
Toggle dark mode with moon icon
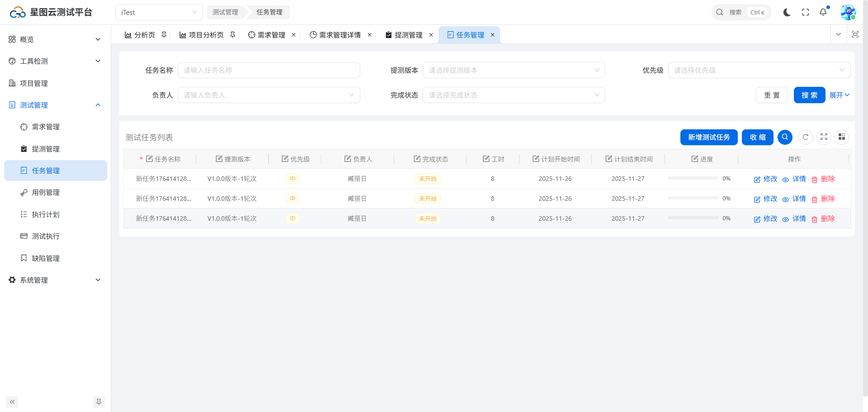click(787, 12)
